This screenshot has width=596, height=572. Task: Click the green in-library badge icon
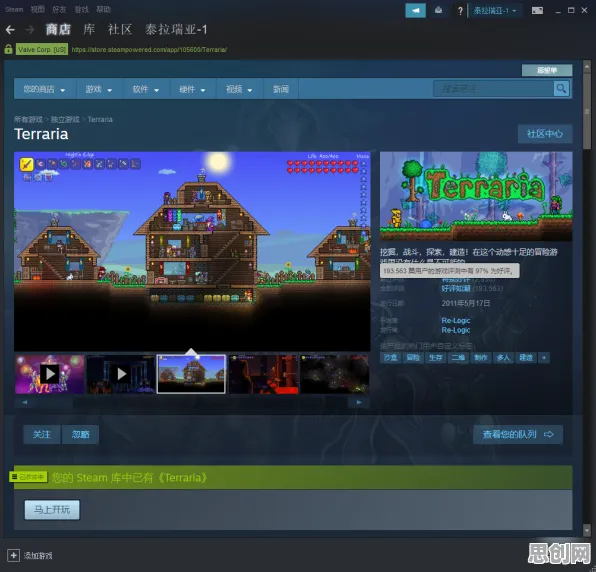click(x=28, y=477)
